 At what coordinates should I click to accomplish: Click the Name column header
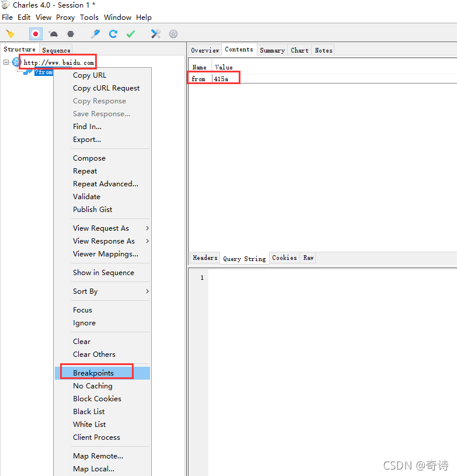click(200, 67)
